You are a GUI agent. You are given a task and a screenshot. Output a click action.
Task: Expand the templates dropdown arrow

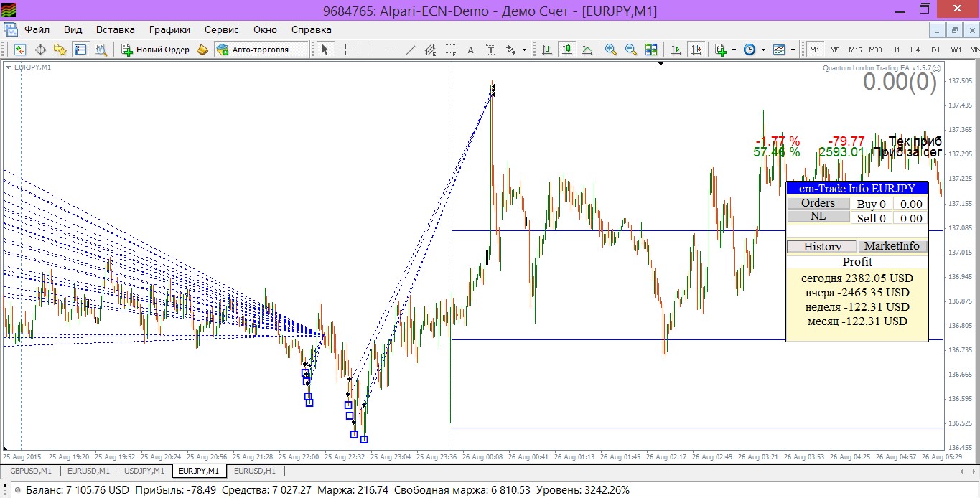tap(793, 50)
